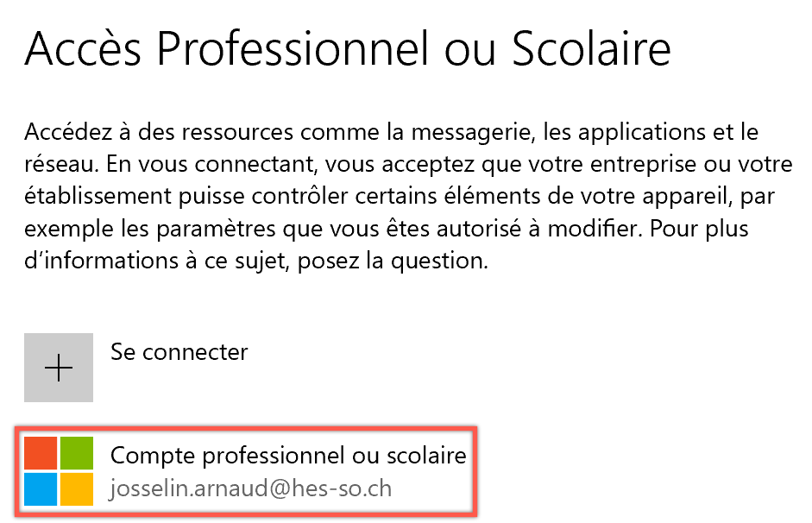Click the sentence ending posez la question
Image resolution: width=812 pixels, height=523 pixels.
[x=256, y=261]
